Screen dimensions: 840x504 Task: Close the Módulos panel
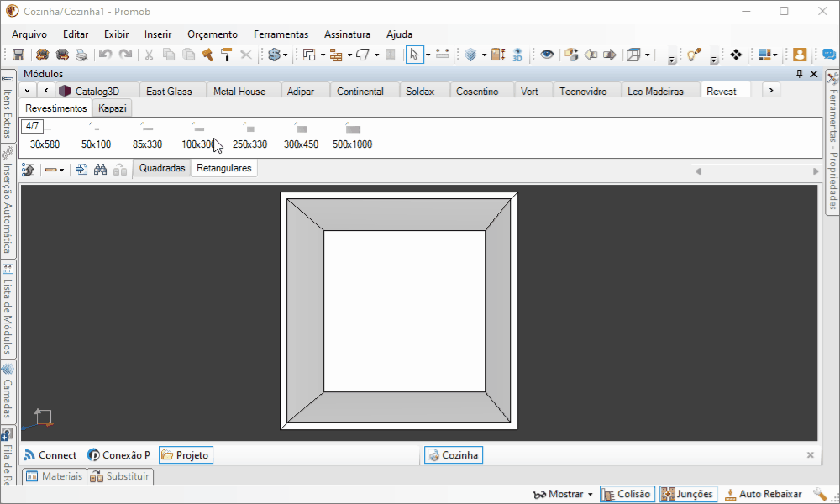[x=814, y=74]
